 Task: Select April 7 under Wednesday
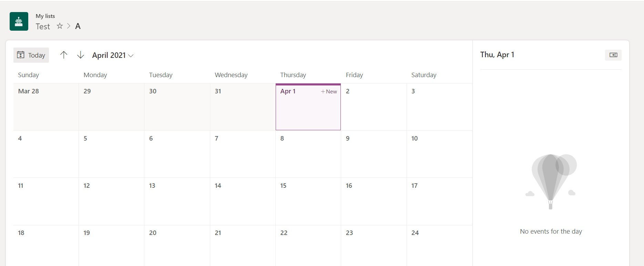(x=243, y=154)
